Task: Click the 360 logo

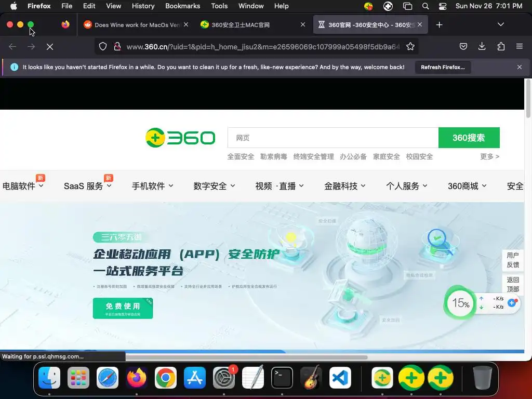Action: [x=180, y=138]
